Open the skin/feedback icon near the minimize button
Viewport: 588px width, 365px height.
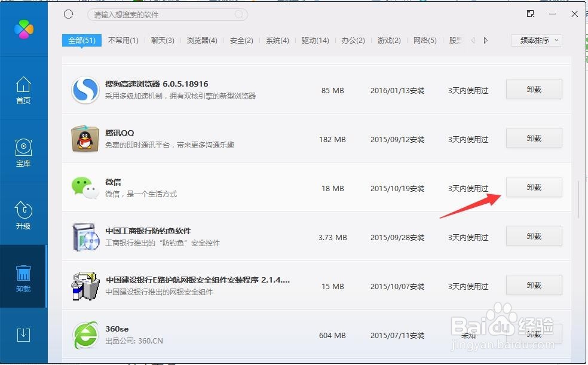(x=530, y=14)
